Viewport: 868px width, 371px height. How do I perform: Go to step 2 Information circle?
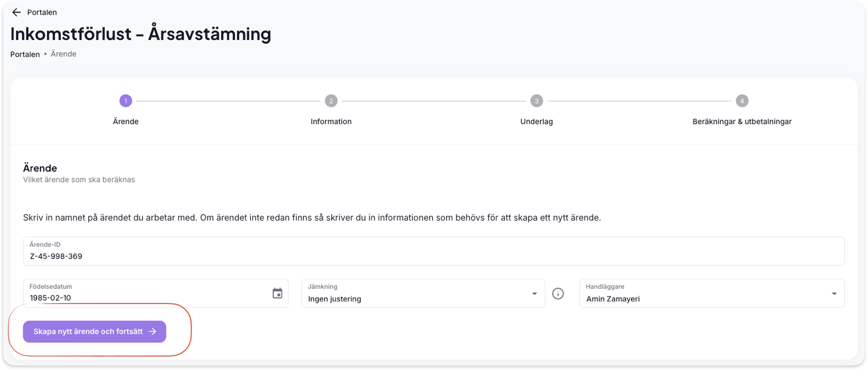point(331,101)
